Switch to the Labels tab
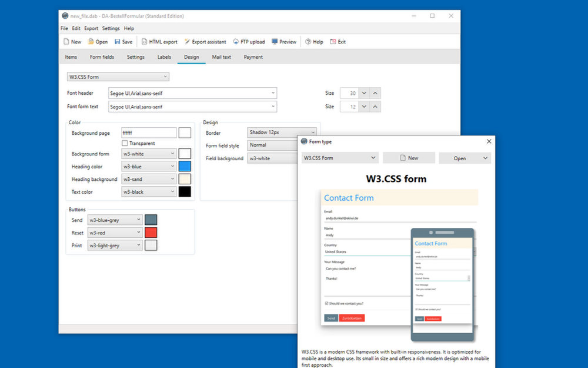Viewport: 588px width, 368px height. (x=164, y=57)
